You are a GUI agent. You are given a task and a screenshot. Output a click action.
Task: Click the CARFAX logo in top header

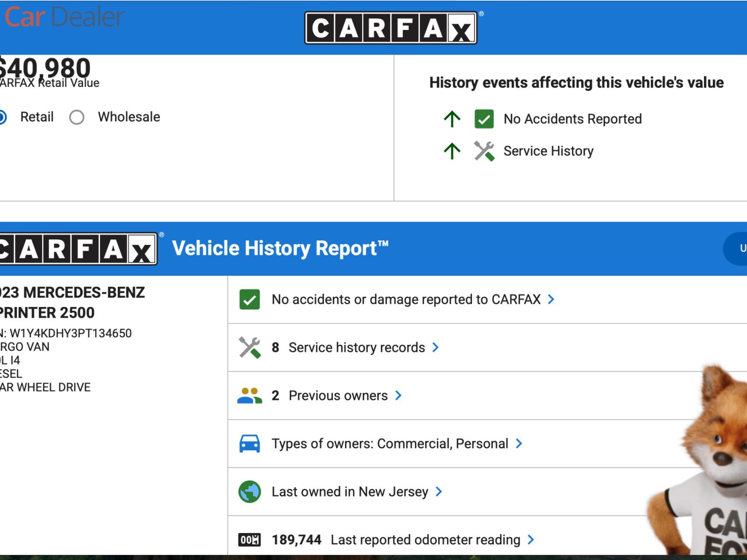click(x=391, y=28)
